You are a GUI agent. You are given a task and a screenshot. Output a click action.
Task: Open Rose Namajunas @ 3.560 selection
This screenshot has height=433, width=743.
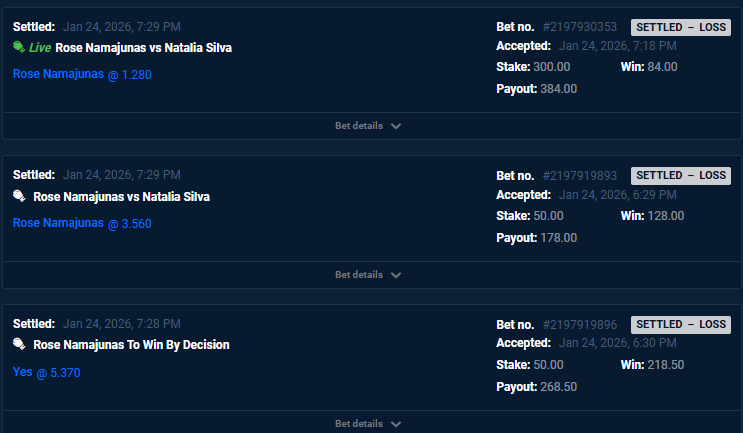pos(82,223)
